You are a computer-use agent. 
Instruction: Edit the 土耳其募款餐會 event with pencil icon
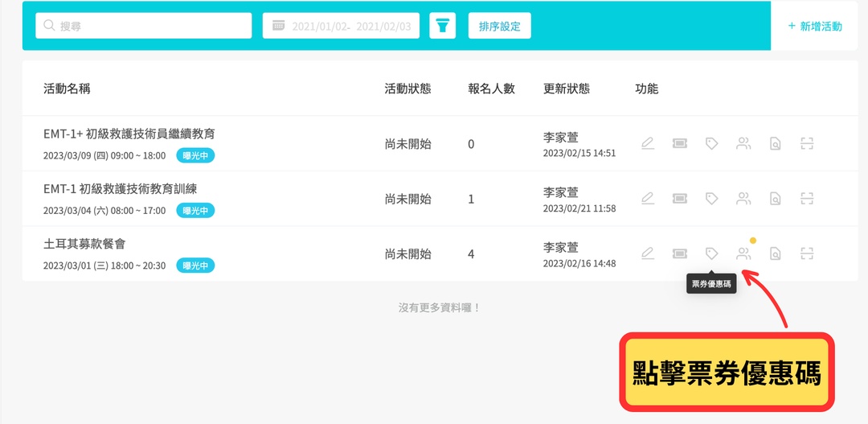pyautogui.click(x=648, y=254)
